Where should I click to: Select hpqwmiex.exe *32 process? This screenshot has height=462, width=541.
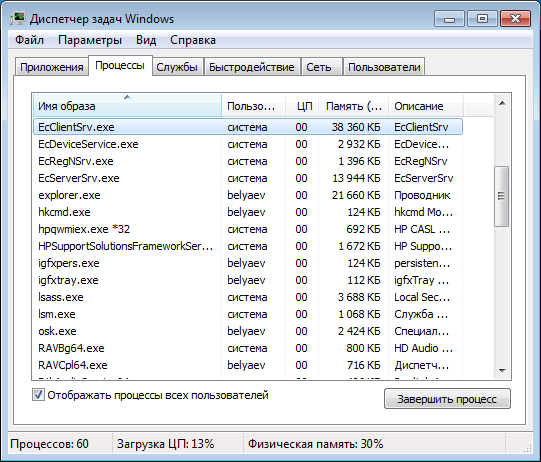pyautogui.click(x=248, y=229)
